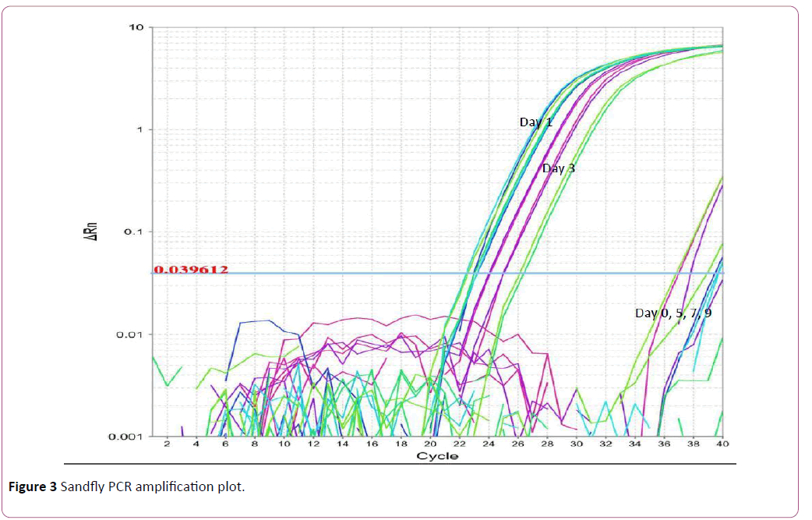Click the y-axis tick label 10
Screen dimensions: 812x520
136,28
